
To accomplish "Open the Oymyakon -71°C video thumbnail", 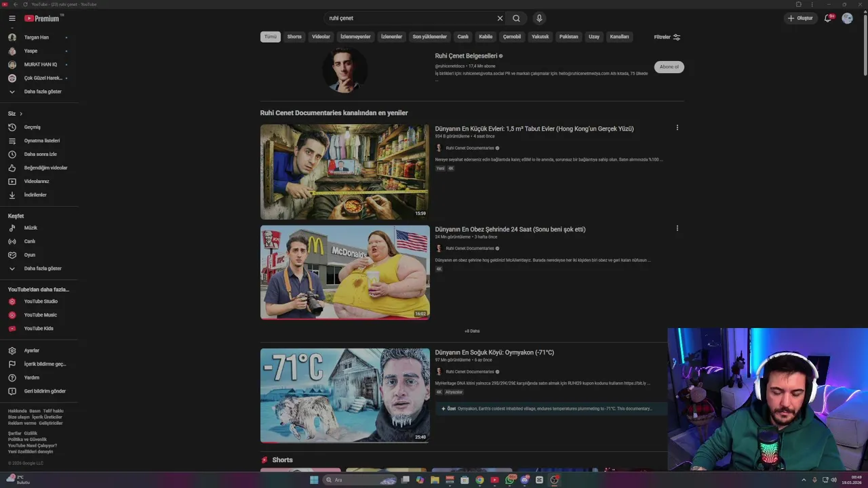I will (x=344, y=395).
